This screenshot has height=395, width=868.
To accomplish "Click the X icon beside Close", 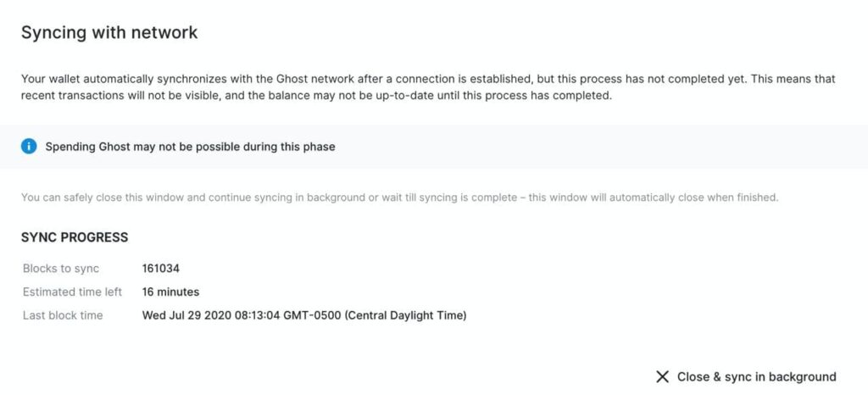I will click(662, 376).
